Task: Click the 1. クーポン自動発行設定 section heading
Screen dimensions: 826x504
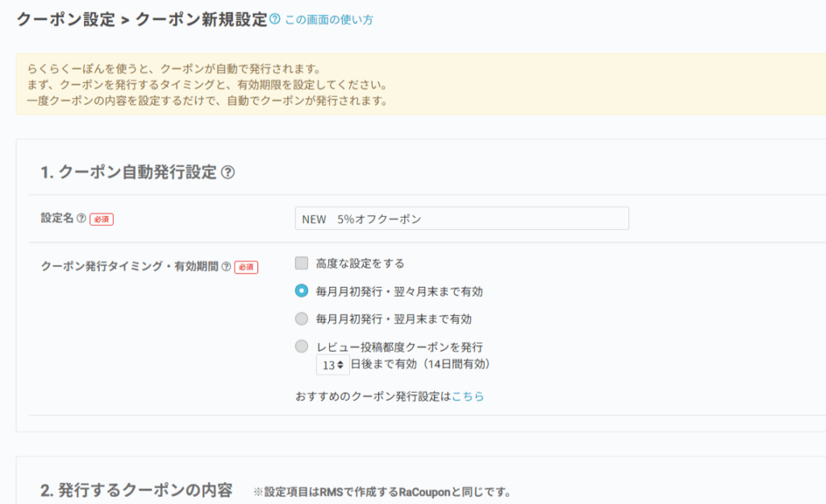Action: (x=129, y=172)
